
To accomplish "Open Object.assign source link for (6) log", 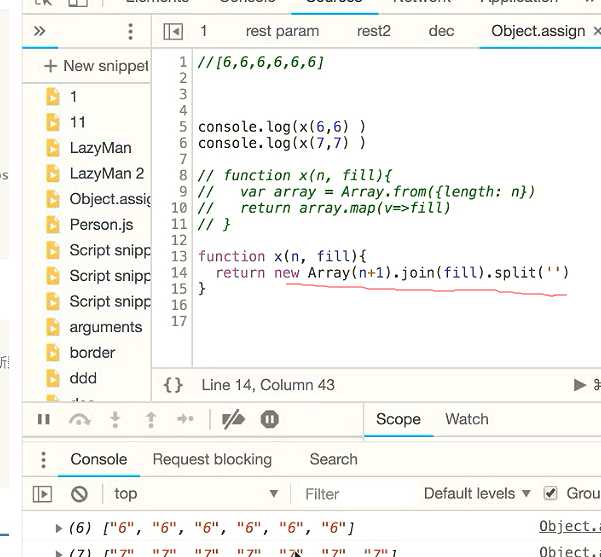I will [570, 527].
